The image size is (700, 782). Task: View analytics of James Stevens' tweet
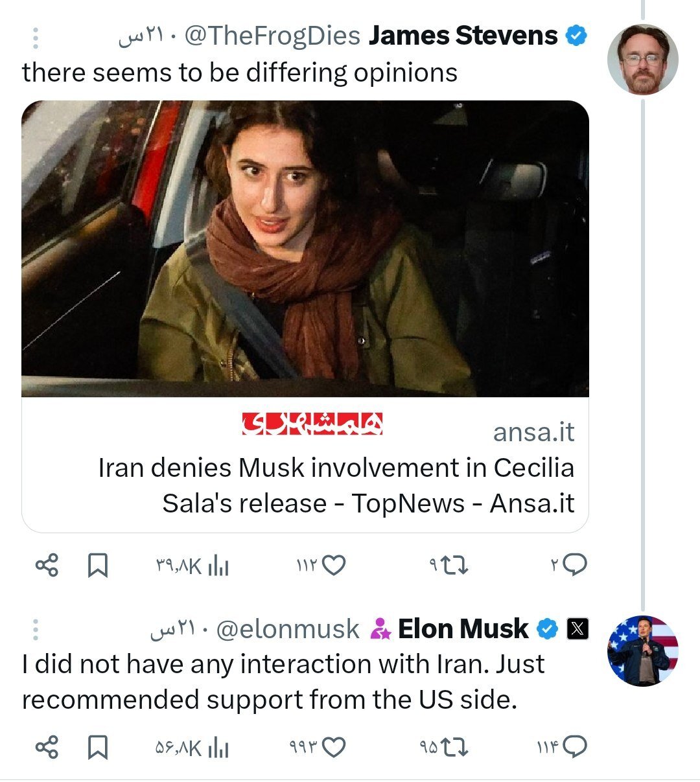(x=218, y=567)
